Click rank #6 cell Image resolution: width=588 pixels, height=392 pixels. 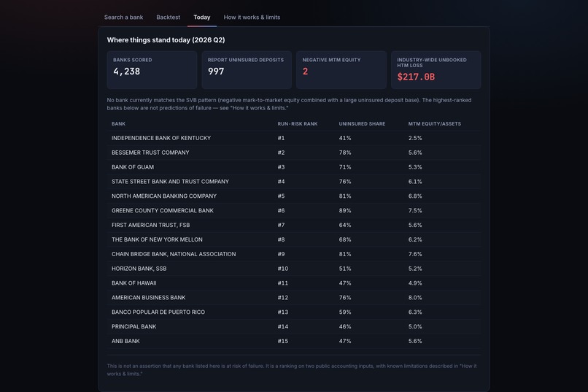pyautogui.click(x=281, y=210)
